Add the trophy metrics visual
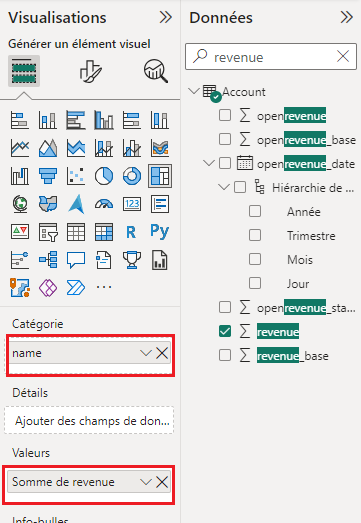Viewport: 361px width, 523px height. pyautogui.click(x=132, y=260)
